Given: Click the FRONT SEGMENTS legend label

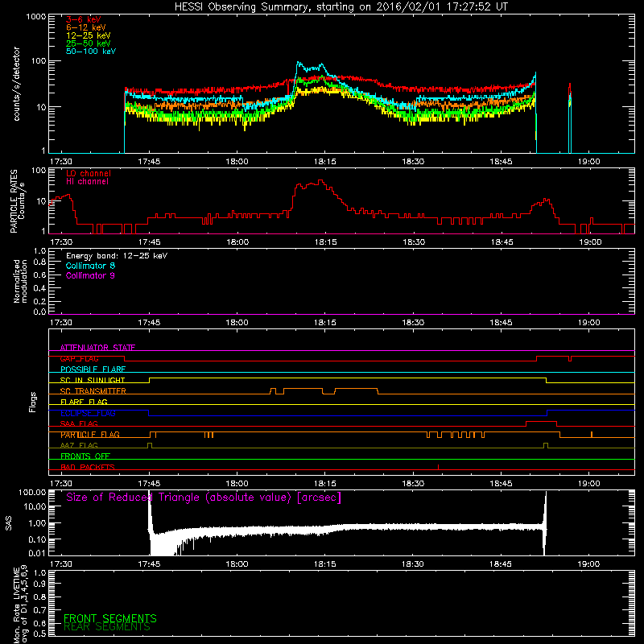Looking at the screenshot, I should click(110, 618).
